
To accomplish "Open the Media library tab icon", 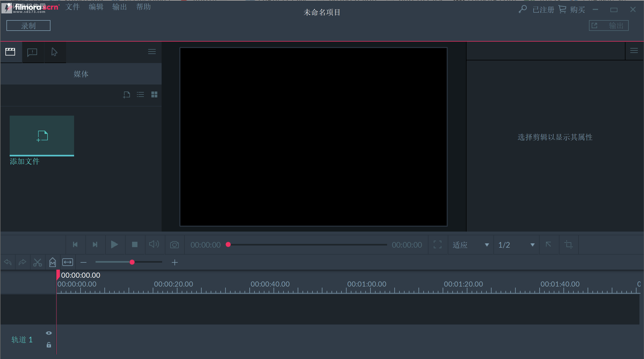I will click(x=10, y=52).
